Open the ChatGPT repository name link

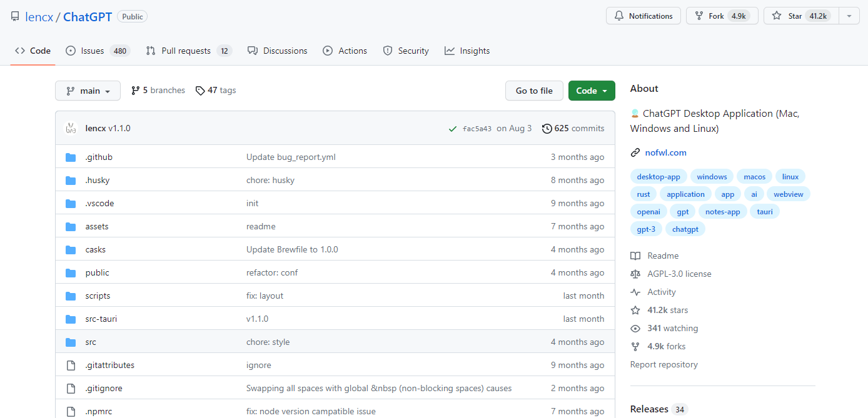(88, 17)
